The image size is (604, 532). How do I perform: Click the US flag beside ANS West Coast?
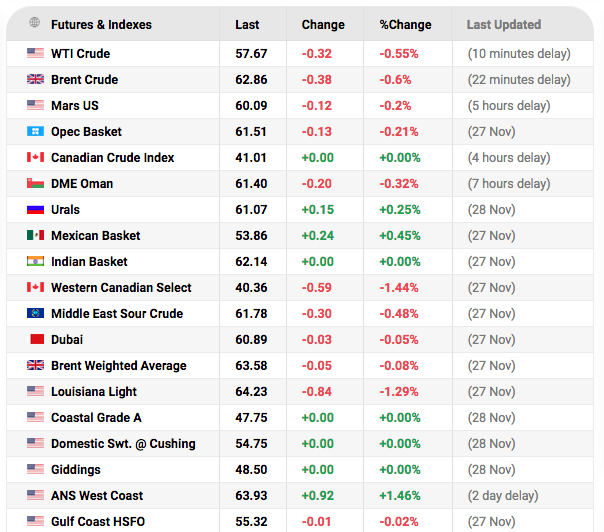pyautogui.click(x=35, y=495)
